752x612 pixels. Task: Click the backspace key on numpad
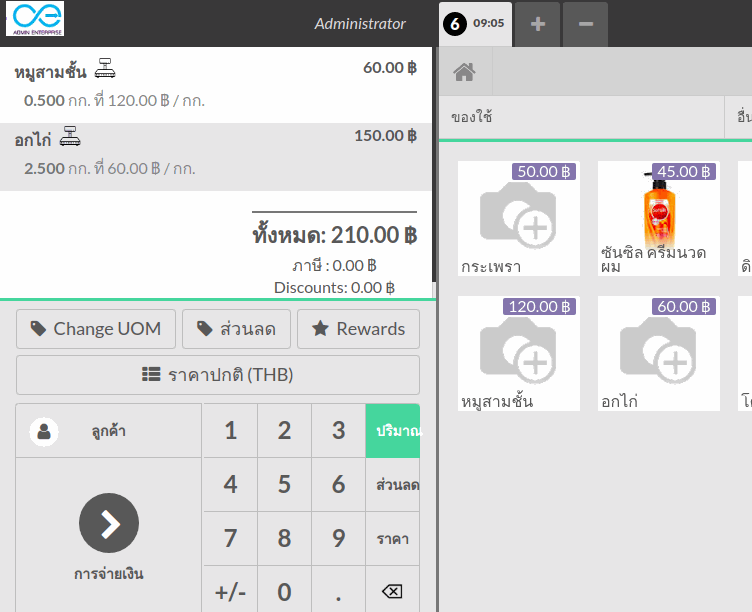point(392,592)
